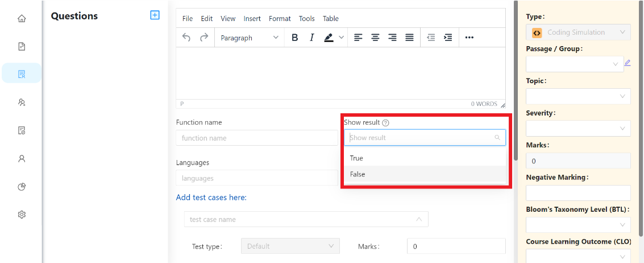Align text right
This screenshot has width=644, height=263.
(x=393, y=38)
